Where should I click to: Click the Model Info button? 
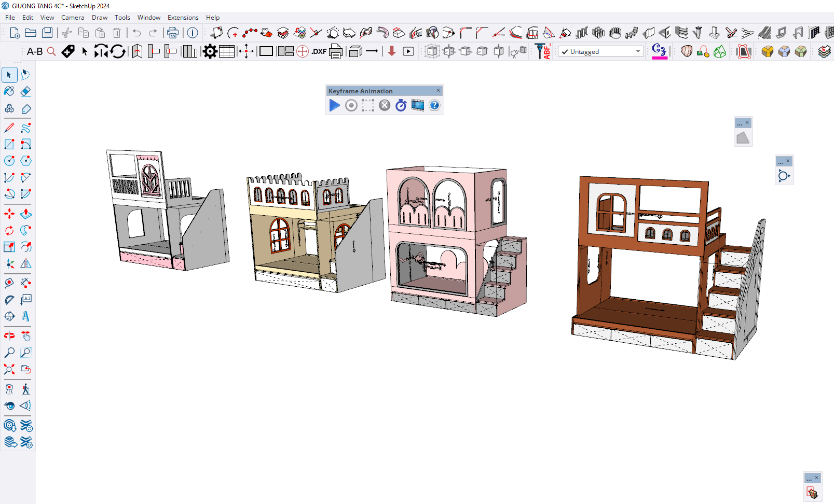point(193,33)
